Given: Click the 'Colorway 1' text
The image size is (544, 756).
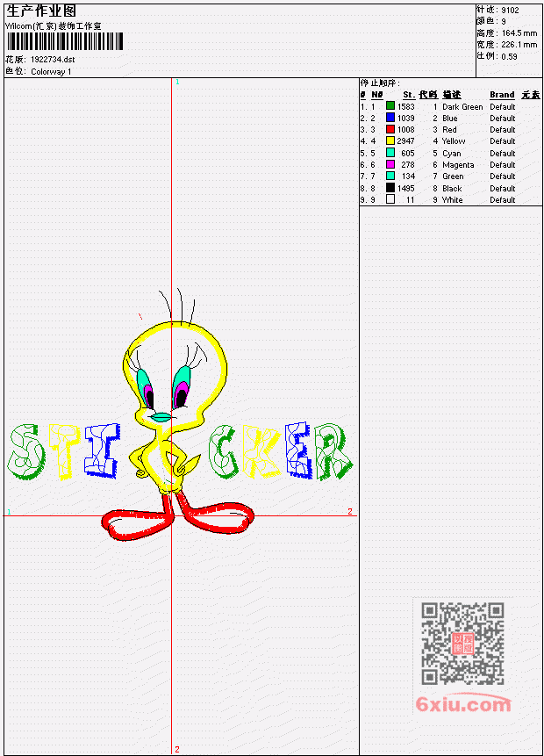Looking at the screenshot, I should click(x=51, y=72).
